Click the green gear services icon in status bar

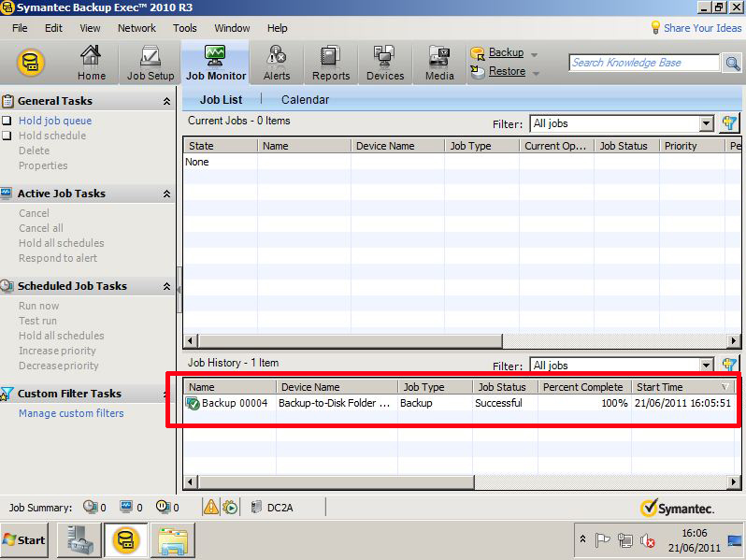tap(230, 508)
